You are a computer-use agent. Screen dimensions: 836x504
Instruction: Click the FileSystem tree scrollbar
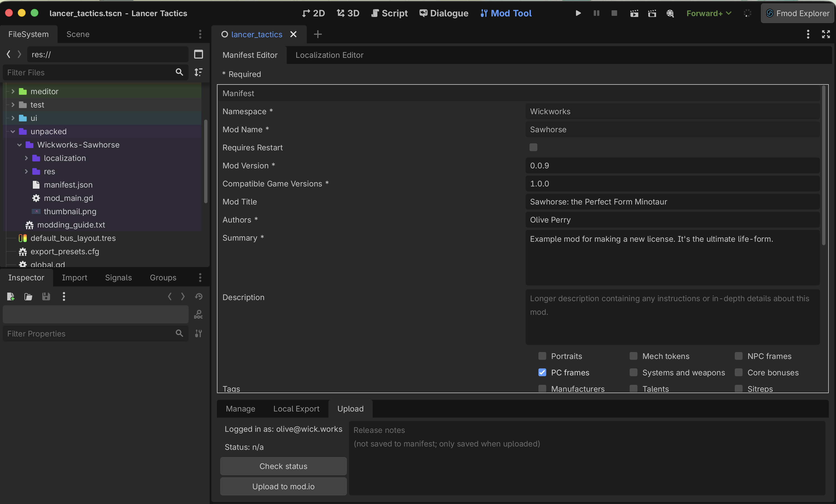pos(206,161)
